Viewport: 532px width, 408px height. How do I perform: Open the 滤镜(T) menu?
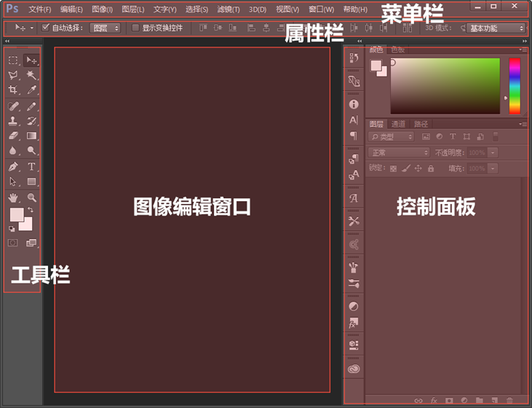click(228, 9)
